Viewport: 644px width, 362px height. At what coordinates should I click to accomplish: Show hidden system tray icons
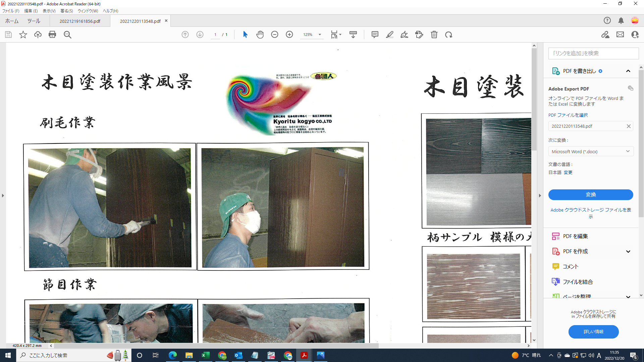tap(551, 355)
